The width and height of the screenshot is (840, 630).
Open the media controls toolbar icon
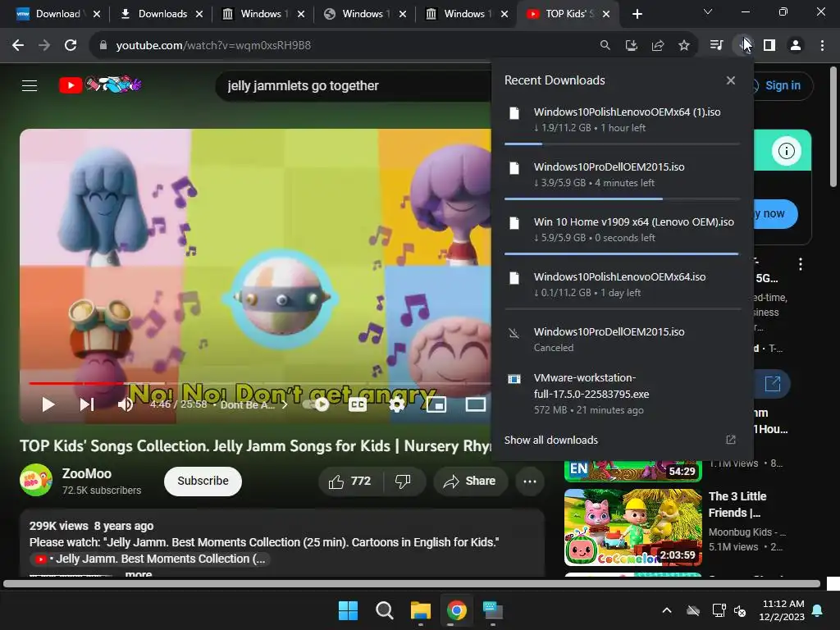tap(716, 46)
